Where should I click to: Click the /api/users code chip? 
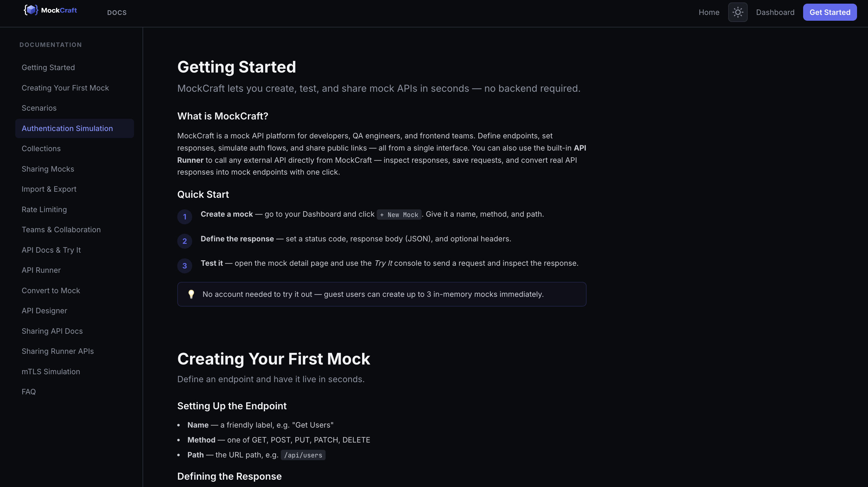303,455
